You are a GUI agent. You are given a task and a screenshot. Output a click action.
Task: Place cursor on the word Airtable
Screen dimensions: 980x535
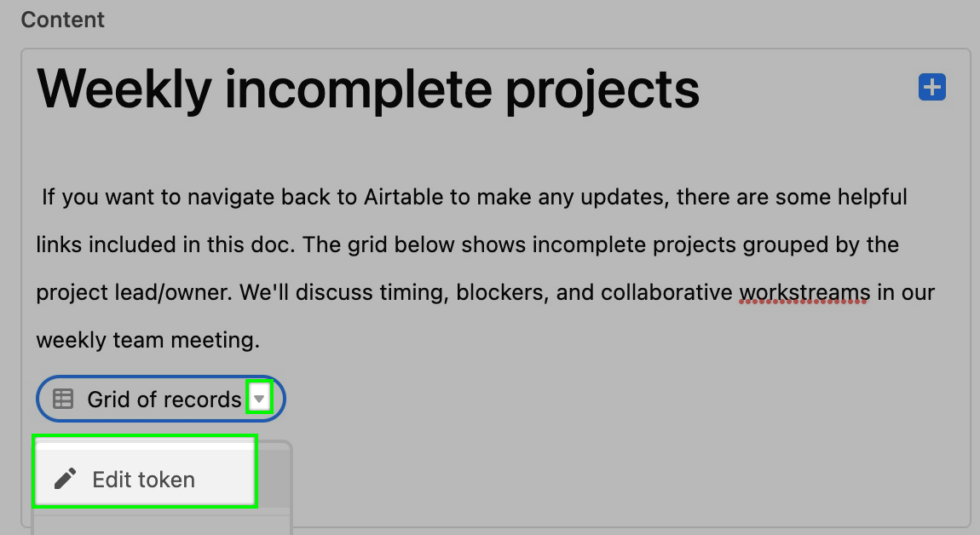click(404, 197)
